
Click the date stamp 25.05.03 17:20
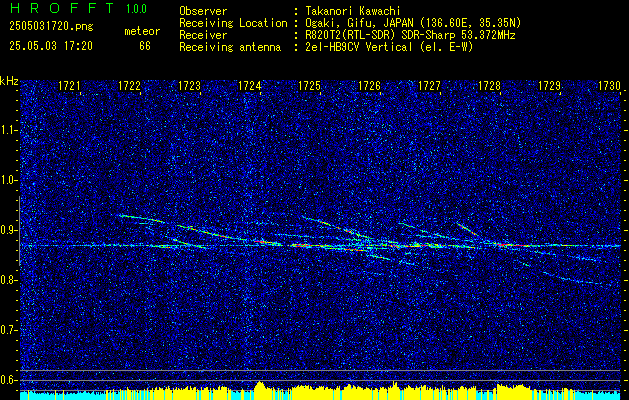tap(51, 46)
